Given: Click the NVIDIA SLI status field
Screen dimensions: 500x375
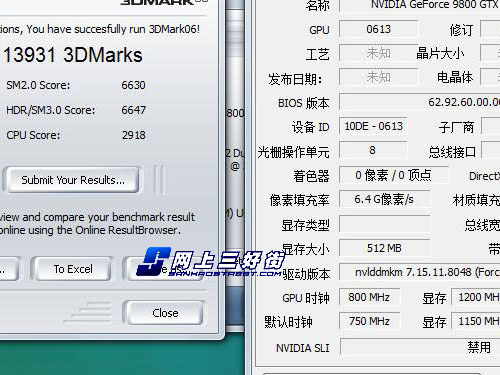Looking at the screenshot, I should (420, 347).
